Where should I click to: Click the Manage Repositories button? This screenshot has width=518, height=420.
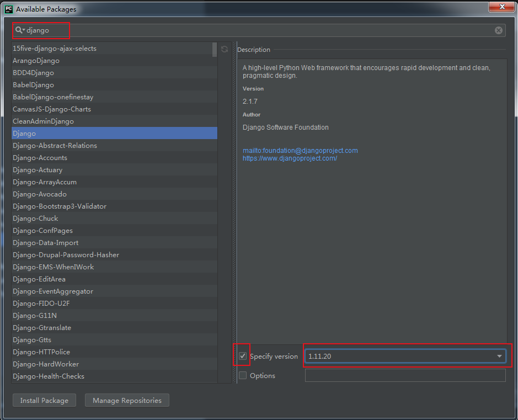click(127, 400)
